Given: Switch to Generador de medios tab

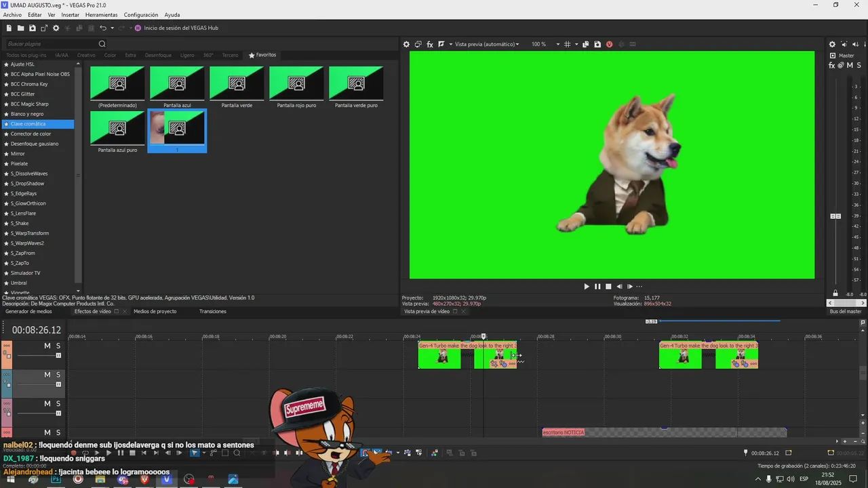Looking at the screenshot, I should pos(28,311).
